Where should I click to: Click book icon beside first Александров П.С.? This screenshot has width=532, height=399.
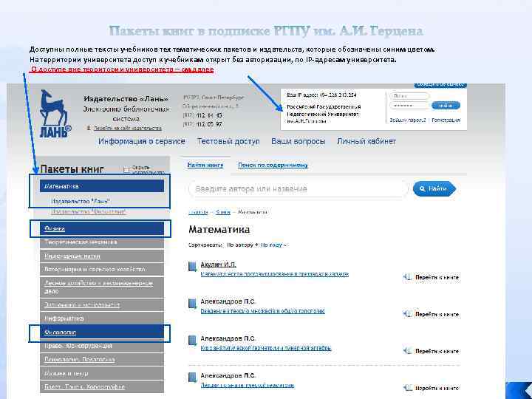192,304
